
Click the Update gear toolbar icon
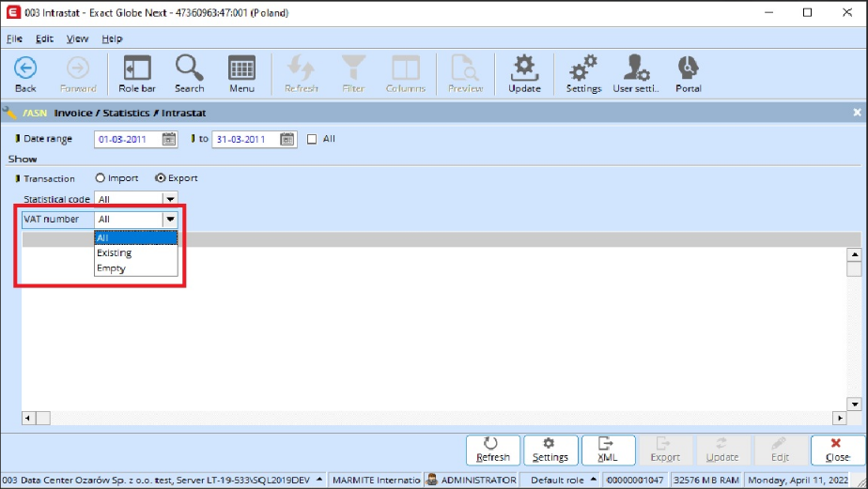[x=524, y=73]
